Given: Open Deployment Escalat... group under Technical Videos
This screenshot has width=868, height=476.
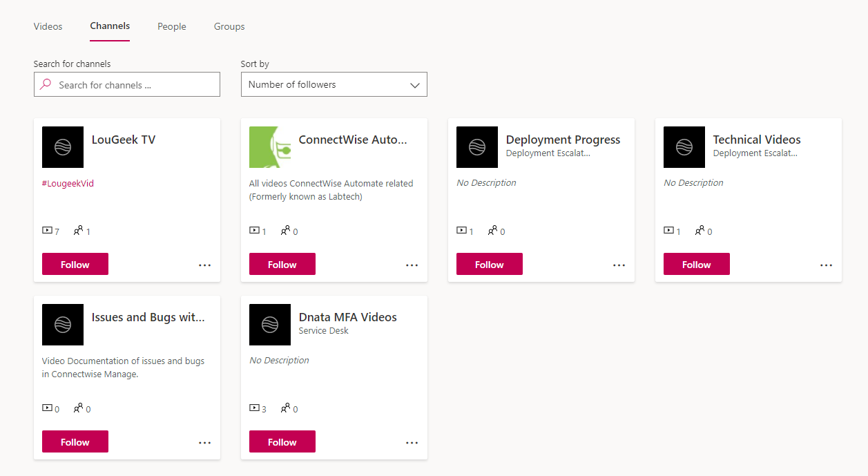Looking at the screenshot, I should pyautogui.click(x=755, y=153).
